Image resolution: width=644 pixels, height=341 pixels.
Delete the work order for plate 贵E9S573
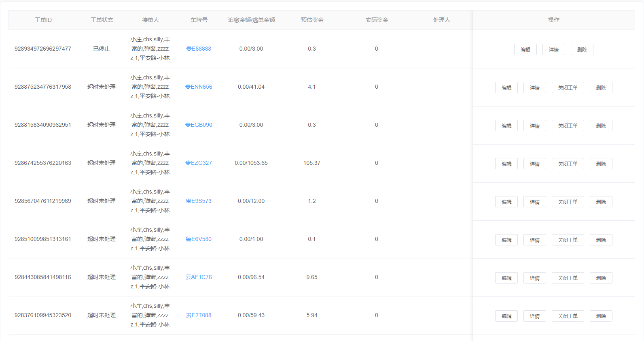[x=601, y=202]
